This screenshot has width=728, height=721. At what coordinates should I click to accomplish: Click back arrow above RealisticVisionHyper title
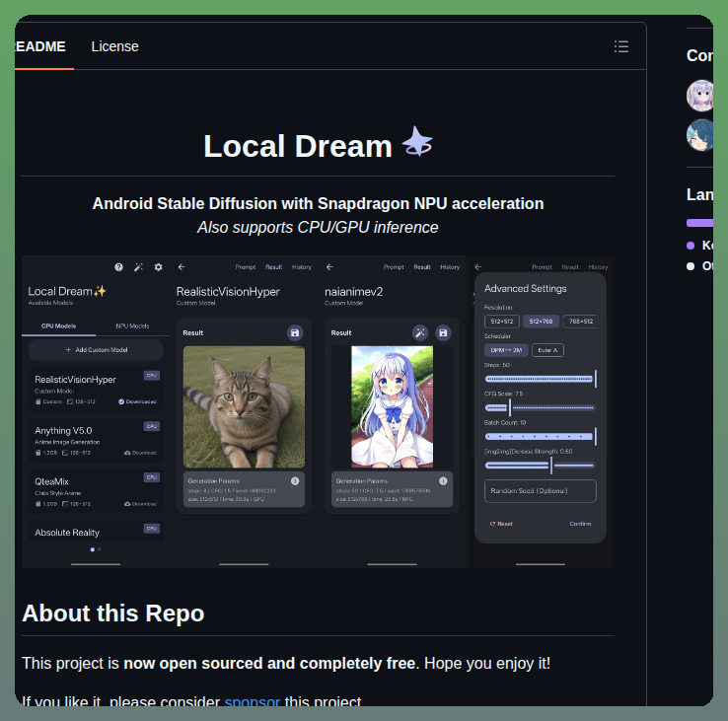pyautogui.click(x=182, y=267)
